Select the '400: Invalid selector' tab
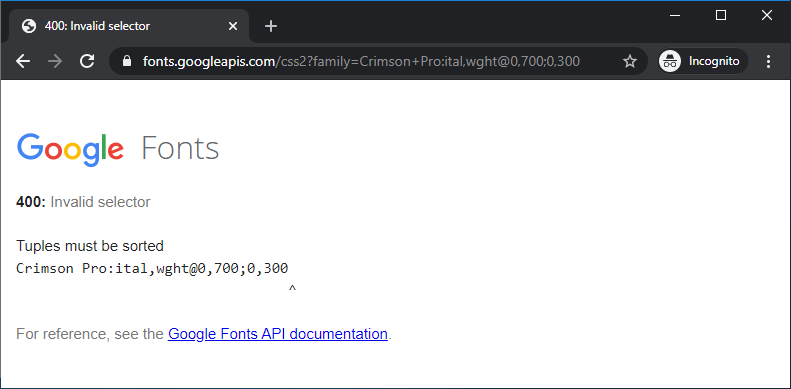Screen dimensions: 791x389 point(129,26)
